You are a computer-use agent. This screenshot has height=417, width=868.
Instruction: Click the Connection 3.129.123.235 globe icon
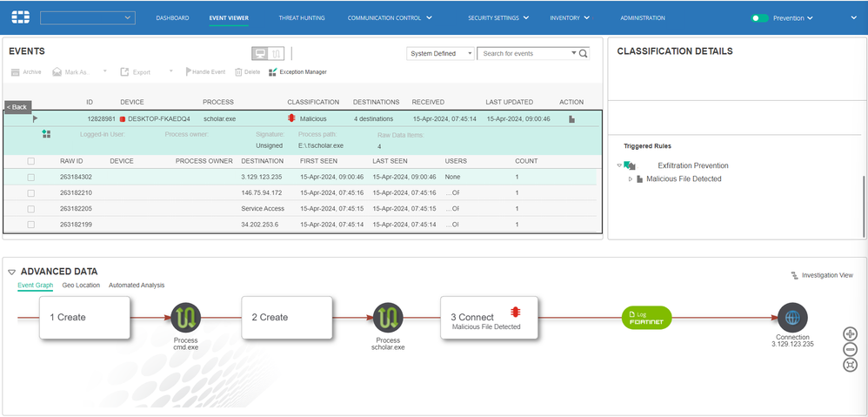click(792, 318)
